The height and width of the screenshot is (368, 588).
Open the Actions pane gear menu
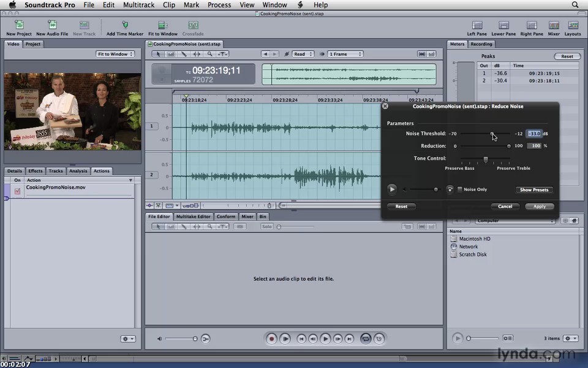pyautogui.click(x=127, y=339)
